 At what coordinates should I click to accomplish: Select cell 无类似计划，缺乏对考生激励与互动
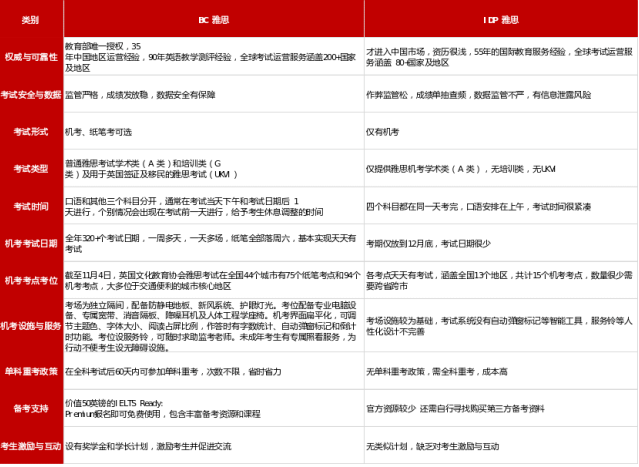click(x=501, y=445)
